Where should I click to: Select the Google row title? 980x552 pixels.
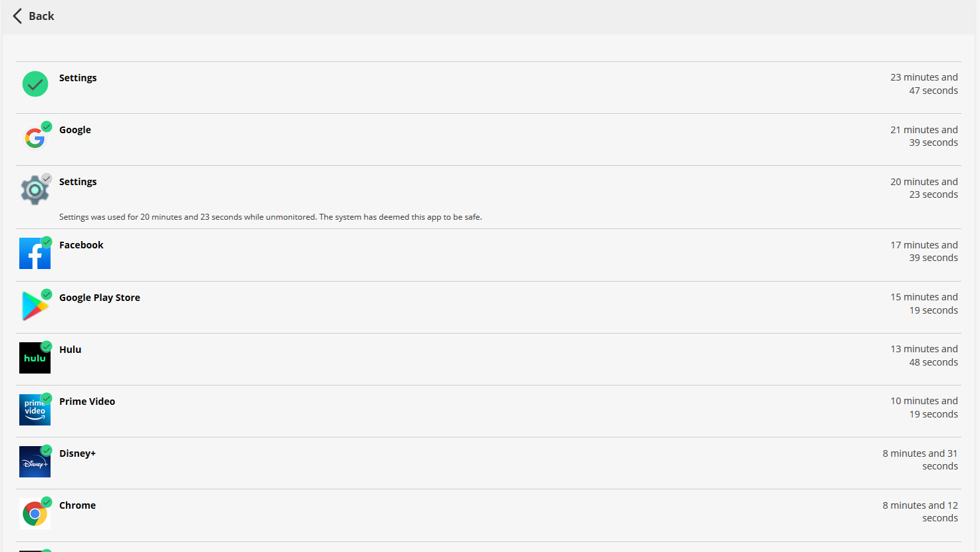pyautogui.click(x=75, y=130)
